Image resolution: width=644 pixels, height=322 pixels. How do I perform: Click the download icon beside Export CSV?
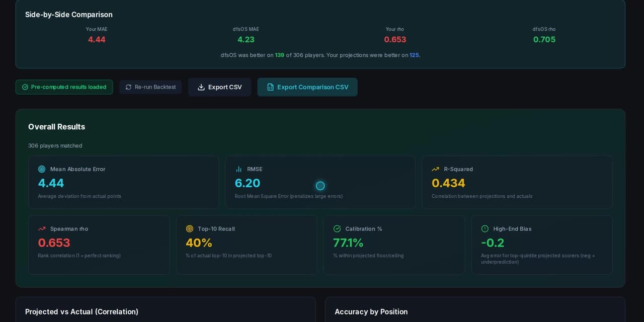[x=201, y=87]
